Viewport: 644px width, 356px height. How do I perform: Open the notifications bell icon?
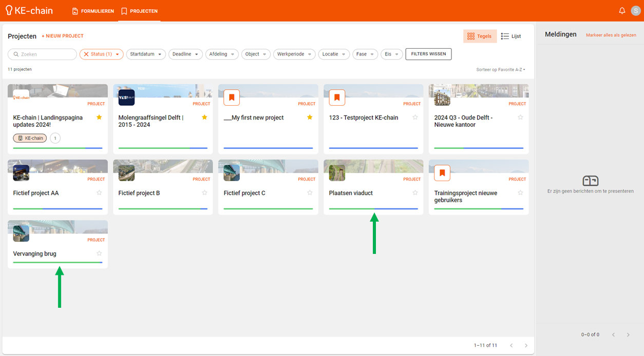click(622, 11)
